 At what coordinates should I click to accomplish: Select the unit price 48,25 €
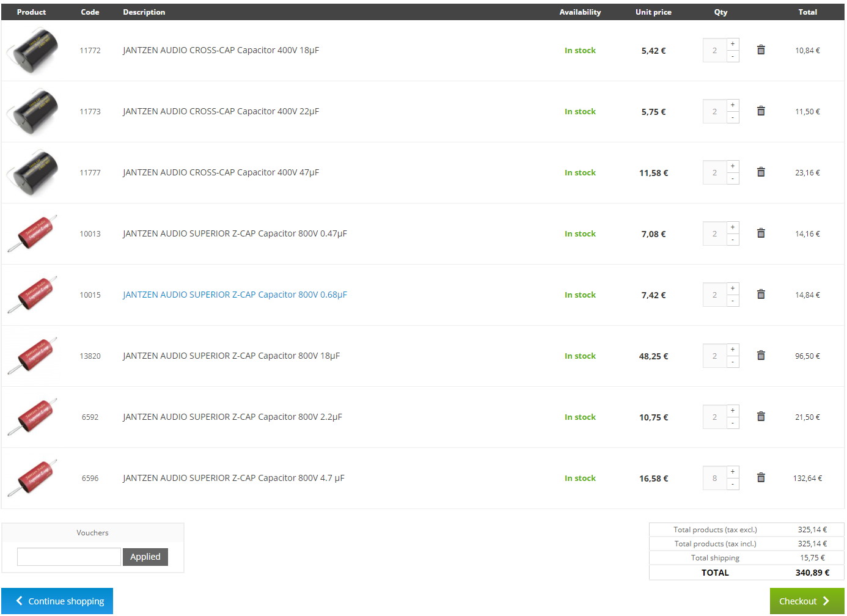653,356
